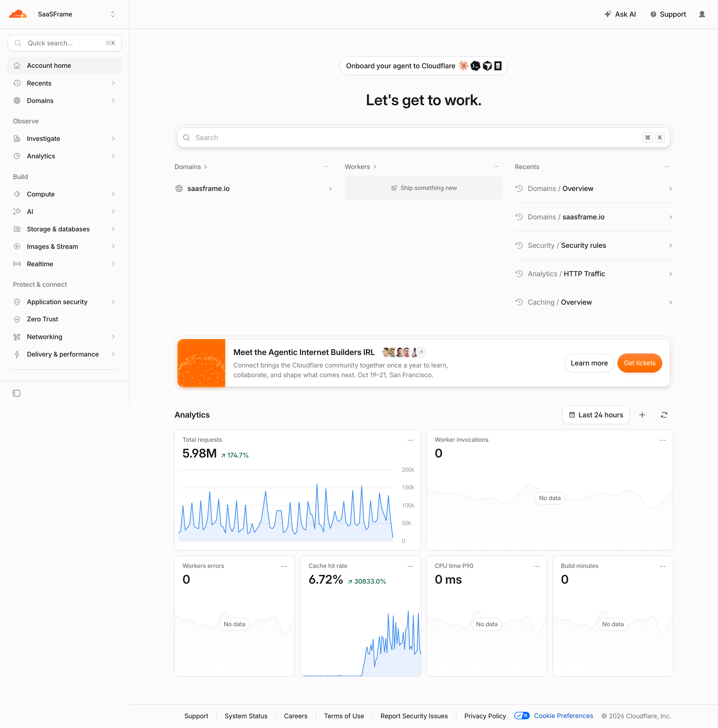This screenshot has width=718, height=728.
Task: Open Total requests card options menu
Action: [x=410, y=440]
